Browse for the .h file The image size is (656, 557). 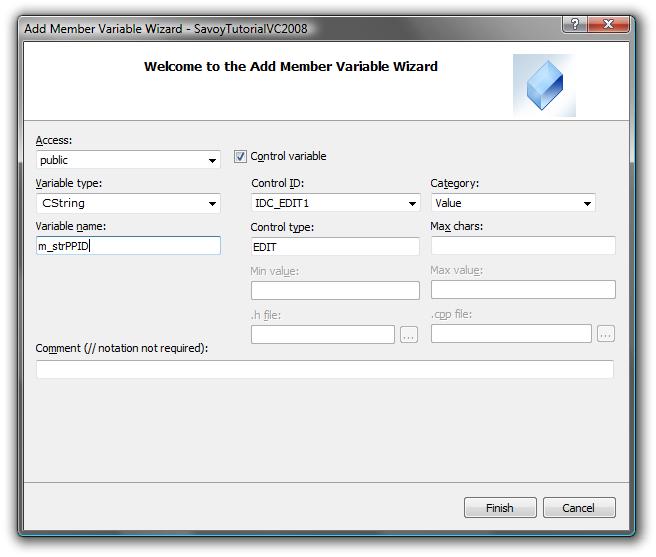click(408, 335)
